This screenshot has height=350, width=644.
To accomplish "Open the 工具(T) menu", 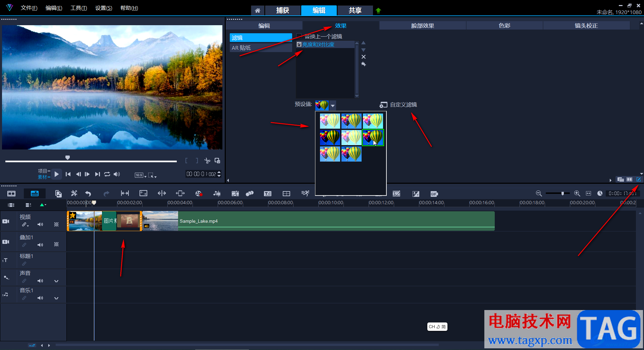I will pos(79,8).
